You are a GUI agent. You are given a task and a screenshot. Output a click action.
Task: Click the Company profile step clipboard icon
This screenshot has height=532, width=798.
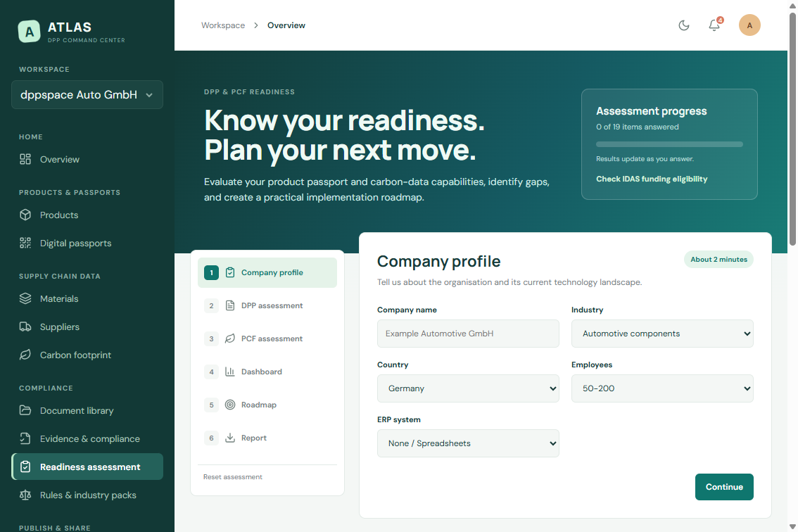click(230, 272)
